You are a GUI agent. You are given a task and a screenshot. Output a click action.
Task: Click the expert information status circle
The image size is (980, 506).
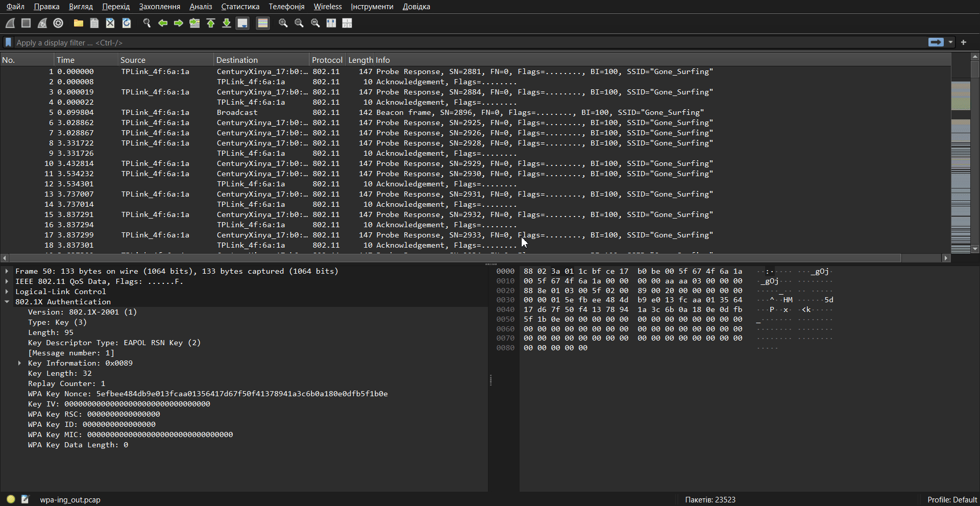(x=11, y=499)
